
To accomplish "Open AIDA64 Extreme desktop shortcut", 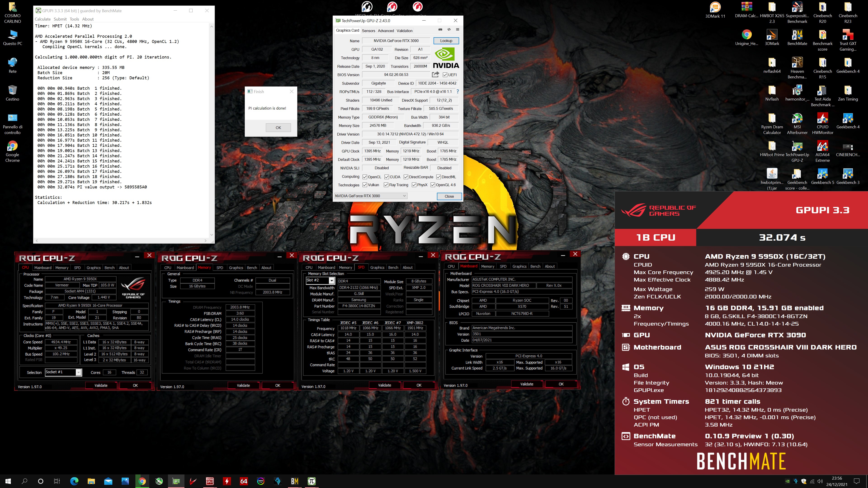I will coord(823,152).
